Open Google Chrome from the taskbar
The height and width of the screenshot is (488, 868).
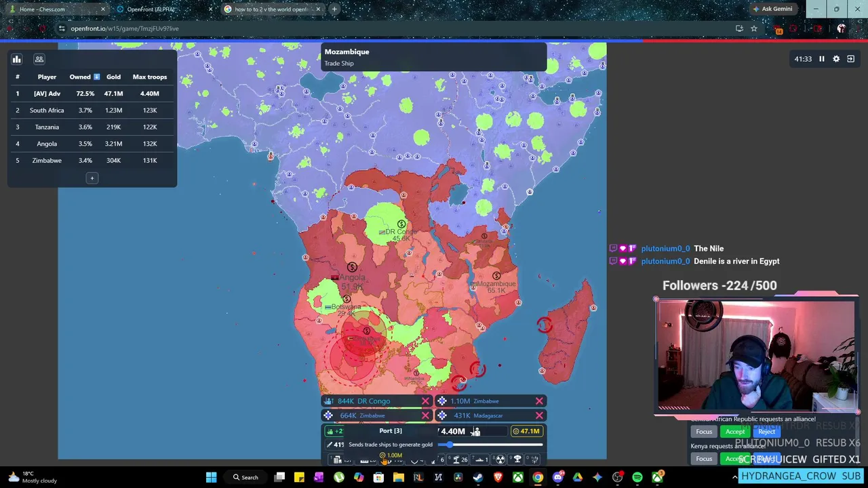pos(538,478)
